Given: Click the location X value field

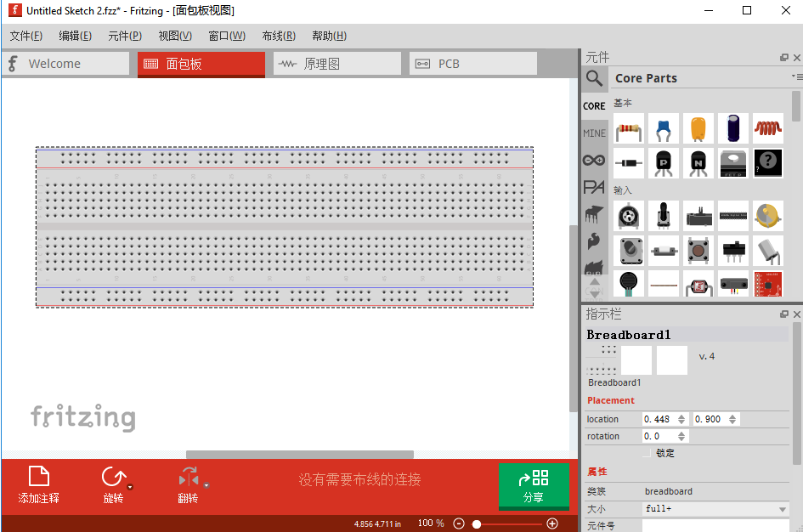Looking at the screenshot, I should pos(659,419).
